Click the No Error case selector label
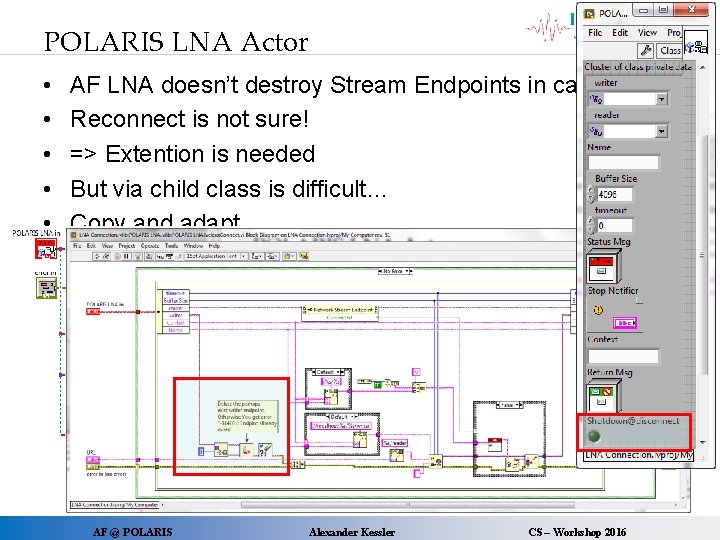720x540 pixels. point(395,271)
